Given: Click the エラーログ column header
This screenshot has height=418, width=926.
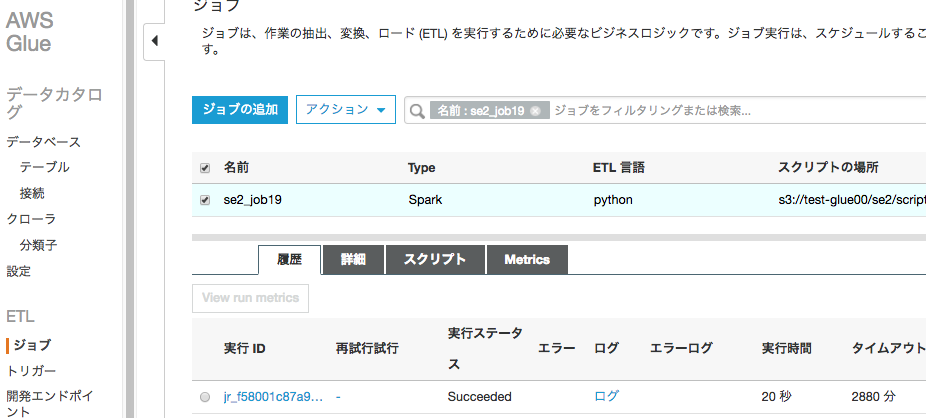Looking at the screenshot, I should [681, 349].
